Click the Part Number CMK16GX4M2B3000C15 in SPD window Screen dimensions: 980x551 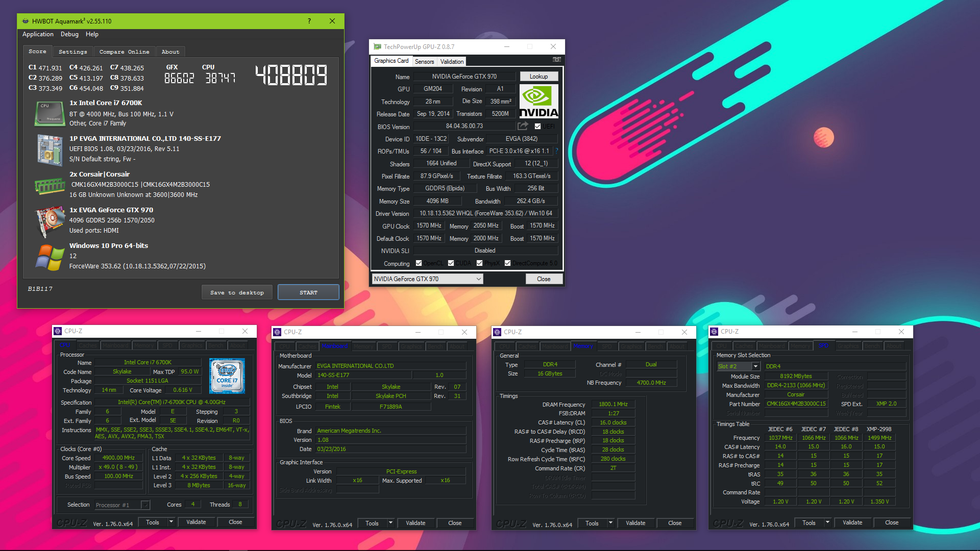pos(796,404)
